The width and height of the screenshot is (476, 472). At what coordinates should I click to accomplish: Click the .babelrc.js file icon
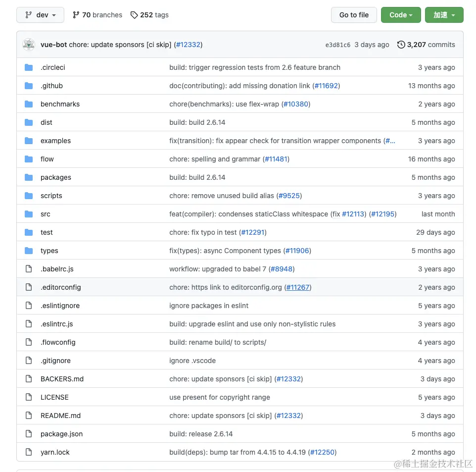(x=29, y=269)
